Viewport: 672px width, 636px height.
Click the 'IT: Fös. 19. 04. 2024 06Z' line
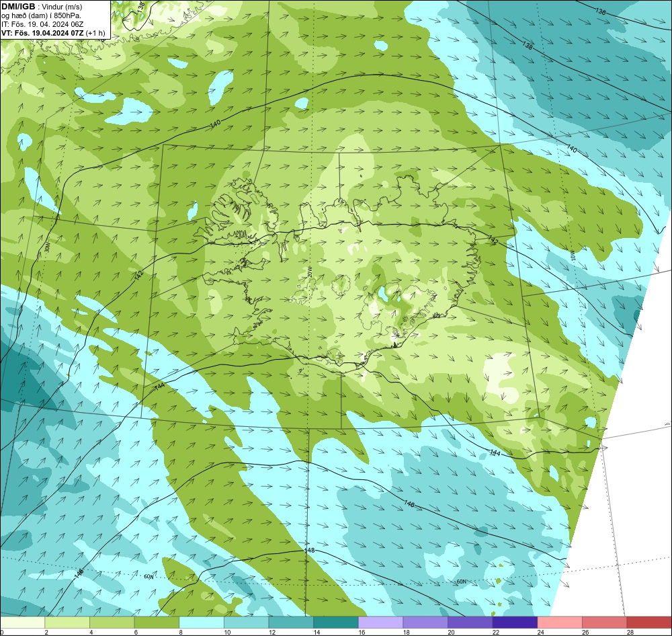tap(42, 24)
